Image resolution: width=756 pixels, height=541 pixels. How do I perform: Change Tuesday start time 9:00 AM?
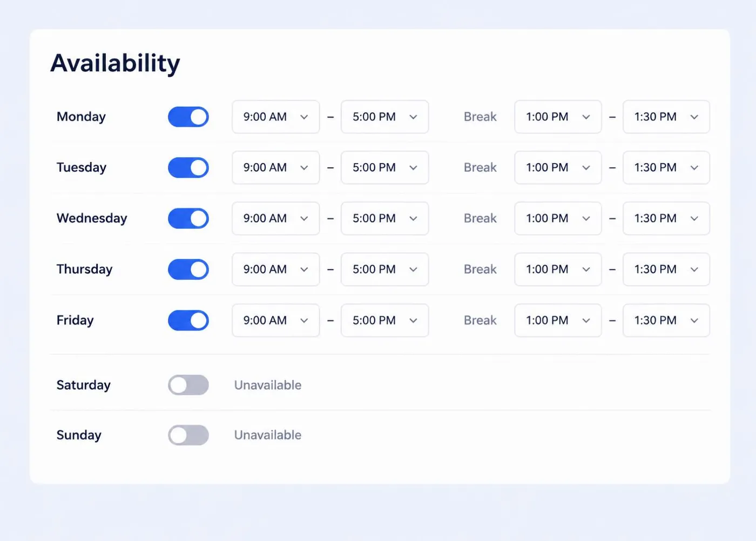[276, 167]
